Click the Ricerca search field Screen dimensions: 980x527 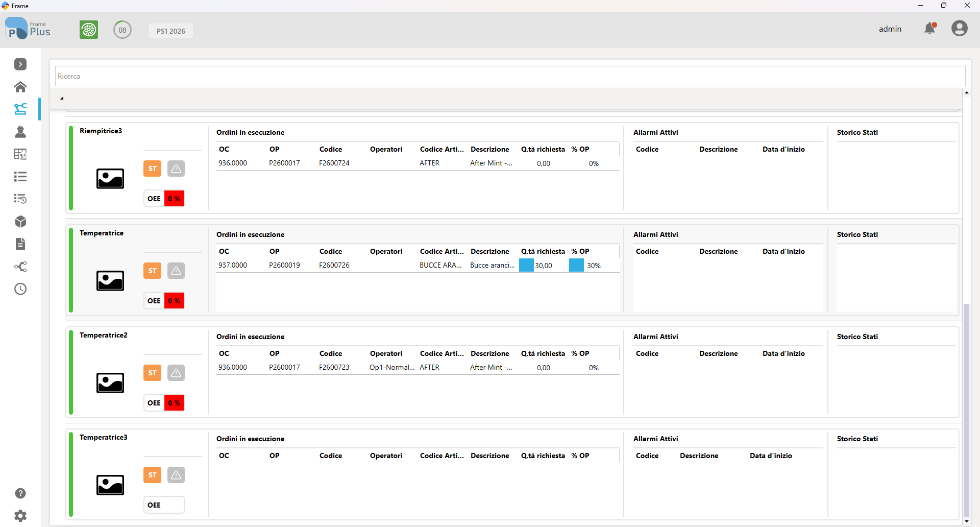510,76
